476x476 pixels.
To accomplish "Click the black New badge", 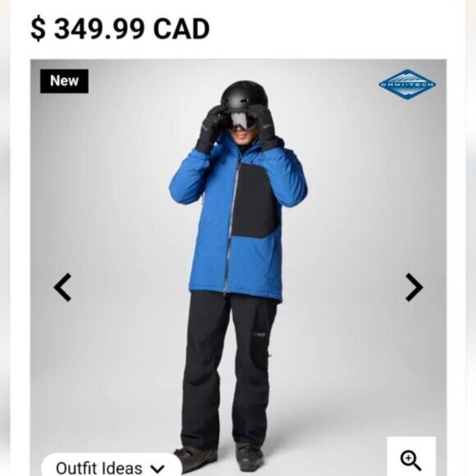I will click(x=64, y=81).
